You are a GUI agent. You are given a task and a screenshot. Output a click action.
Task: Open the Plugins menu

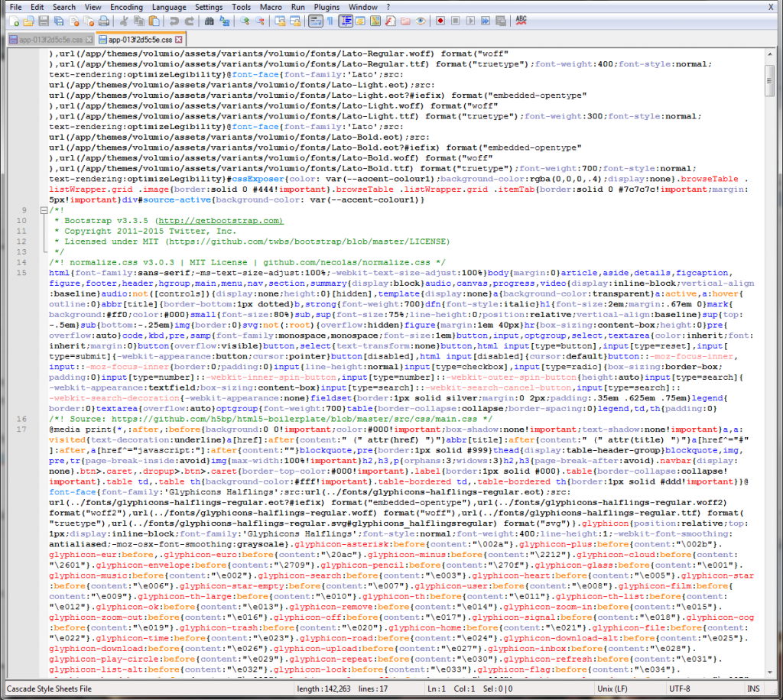click(327, 7)
